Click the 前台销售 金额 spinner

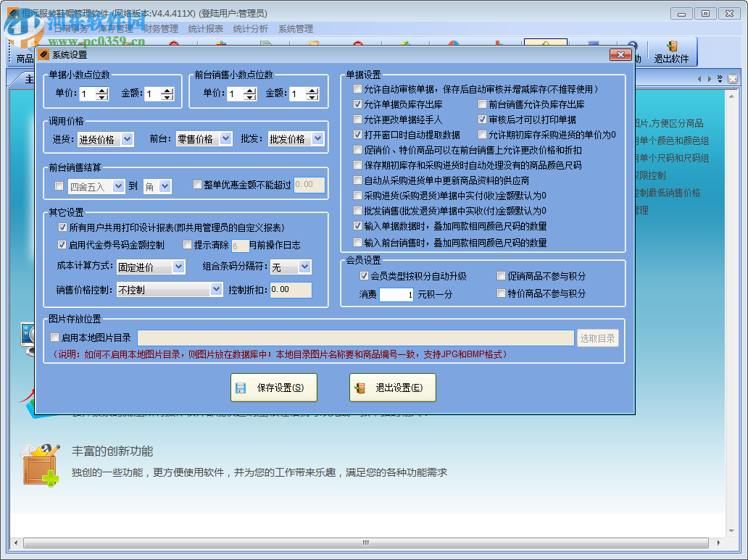point(312,94)
